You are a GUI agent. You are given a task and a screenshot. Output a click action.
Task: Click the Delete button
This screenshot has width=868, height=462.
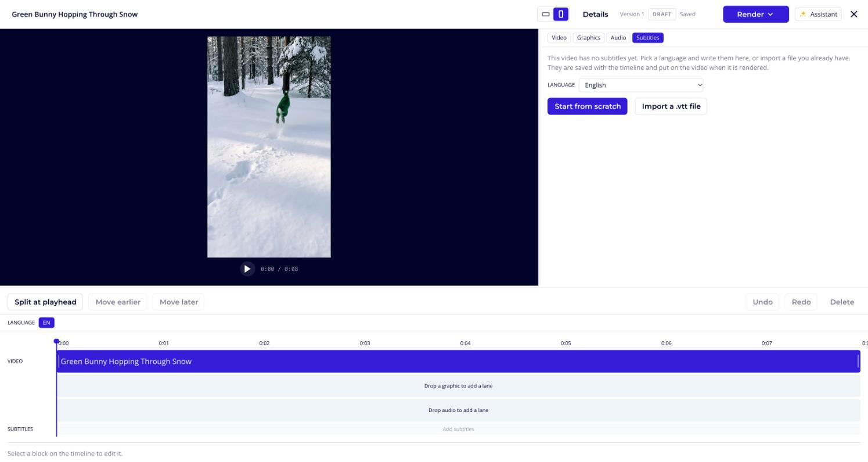pos(841,302)
